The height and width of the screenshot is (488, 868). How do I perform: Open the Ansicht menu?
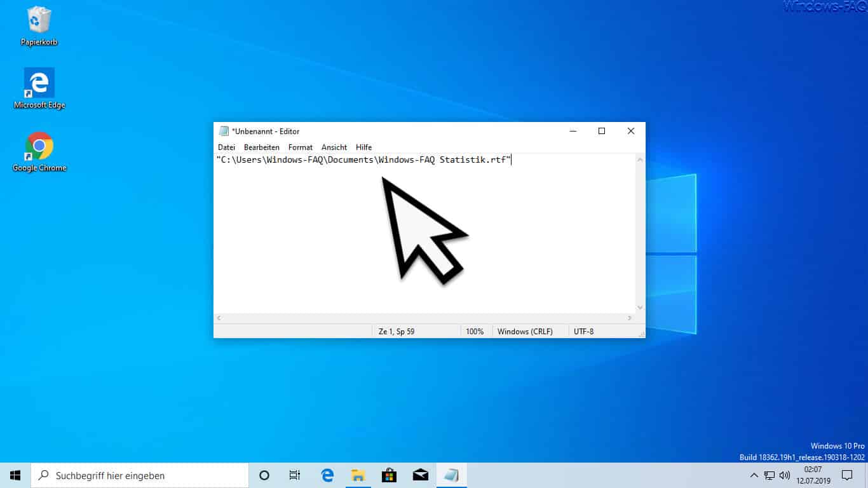tap(334, 147)
